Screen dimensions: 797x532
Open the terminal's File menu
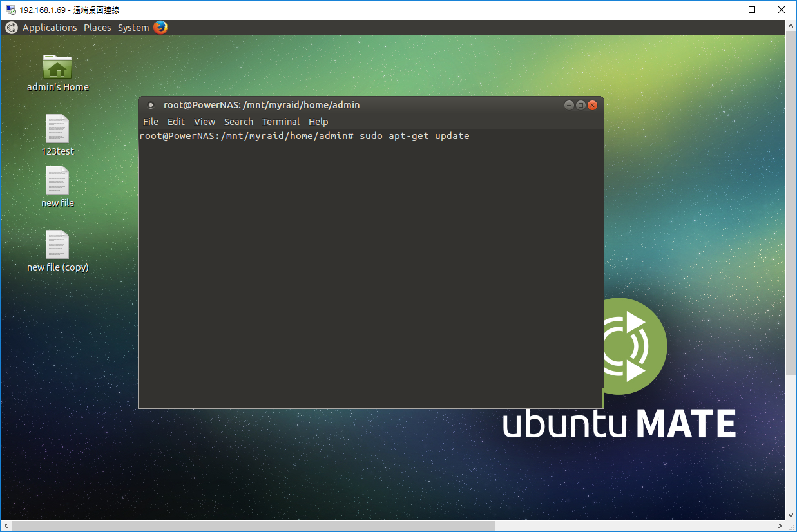click(151, 122)
